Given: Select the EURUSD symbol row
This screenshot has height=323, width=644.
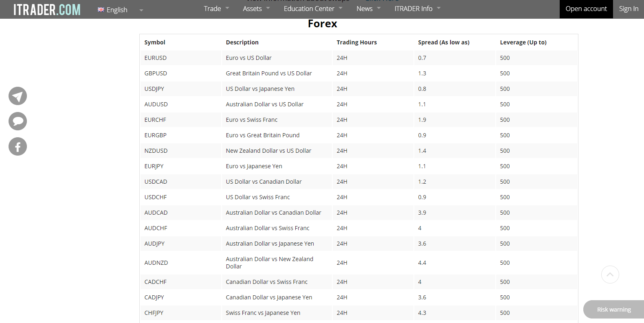Looking at the screenshot, I should click(156, 58).
